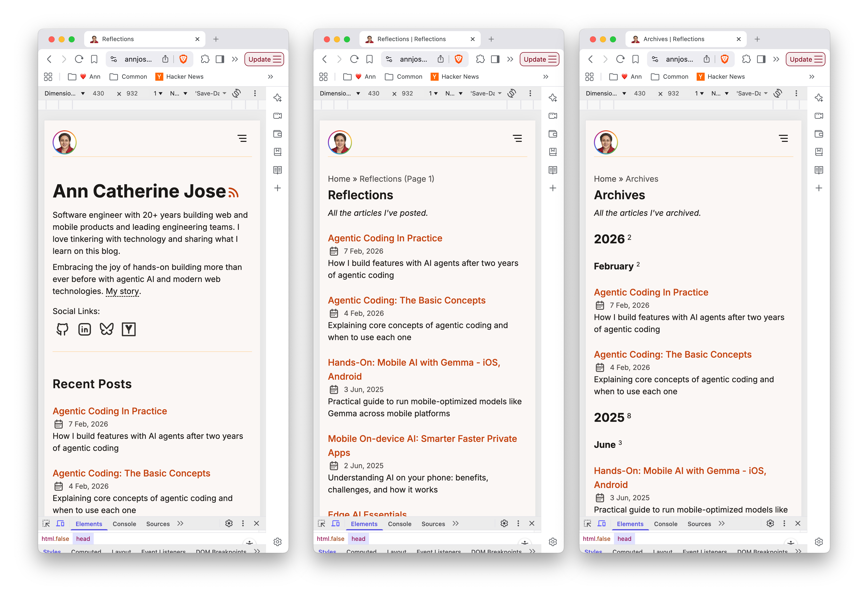Click the Bluesky butterfly social icon
The image size is (868, 600).
pos(106,329)
